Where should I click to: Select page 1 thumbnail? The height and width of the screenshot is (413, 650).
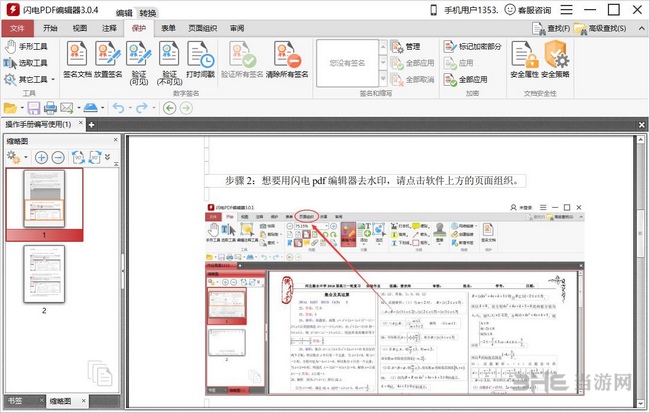44,199
